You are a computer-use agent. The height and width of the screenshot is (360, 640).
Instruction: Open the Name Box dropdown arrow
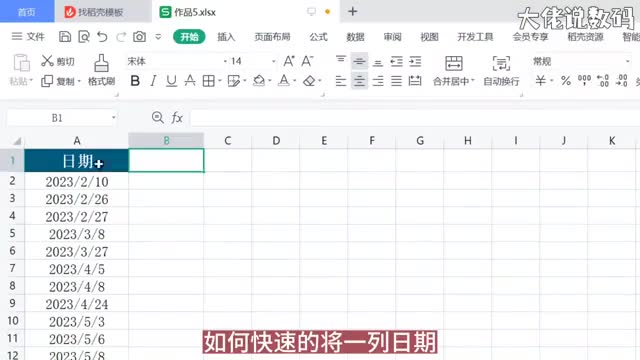113,118
